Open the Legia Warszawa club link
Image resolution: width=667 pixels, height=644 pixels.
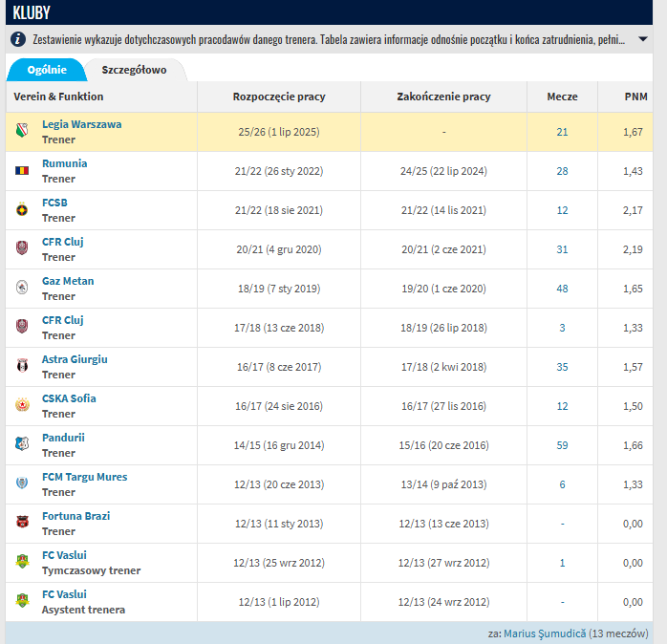81,124
